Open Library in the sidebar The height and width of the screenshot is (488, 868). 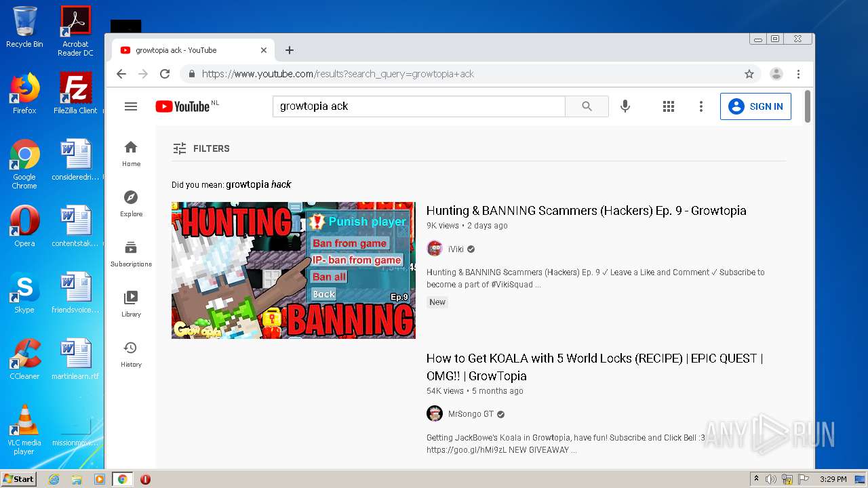(x=131, y=304)
